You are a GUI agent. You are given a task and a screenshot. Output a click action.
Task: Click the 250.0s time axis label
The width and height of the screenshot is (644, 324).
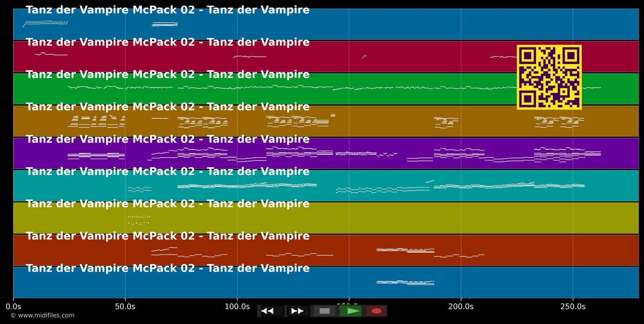click(x=573, y=306)
